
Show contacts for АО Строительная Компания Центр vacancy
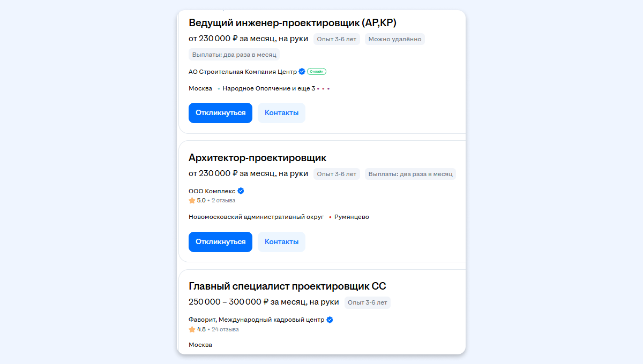tap(281, 113)
